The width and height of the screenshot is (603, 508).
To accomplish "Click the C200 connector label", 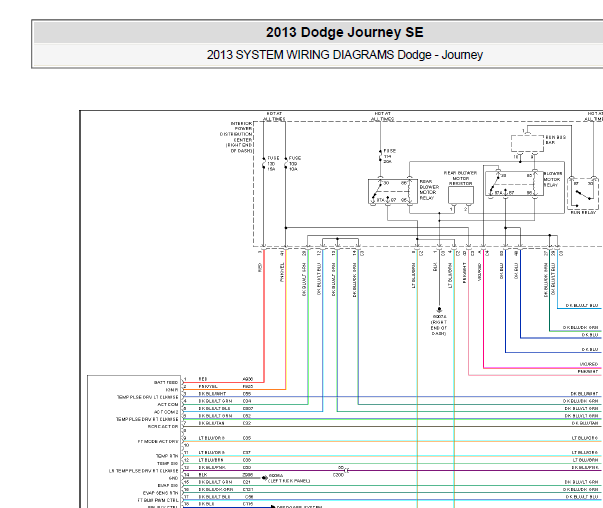I will tap(338, 475).
